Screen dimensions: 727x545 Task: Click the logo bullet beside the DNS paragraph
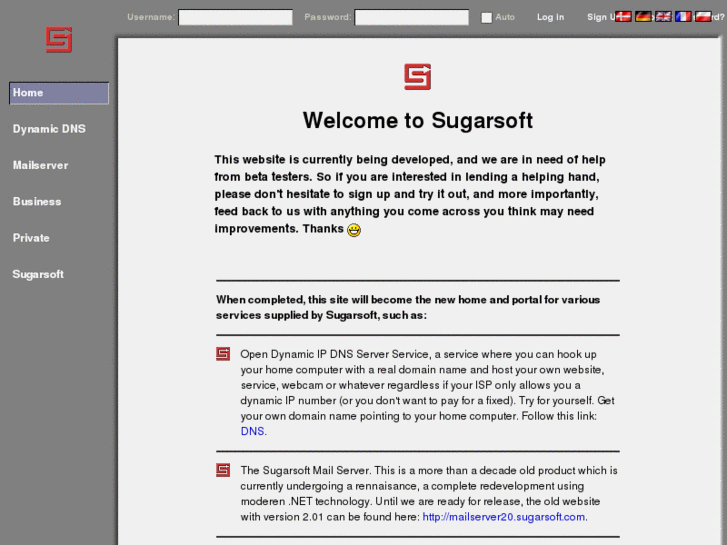(223, 354)
